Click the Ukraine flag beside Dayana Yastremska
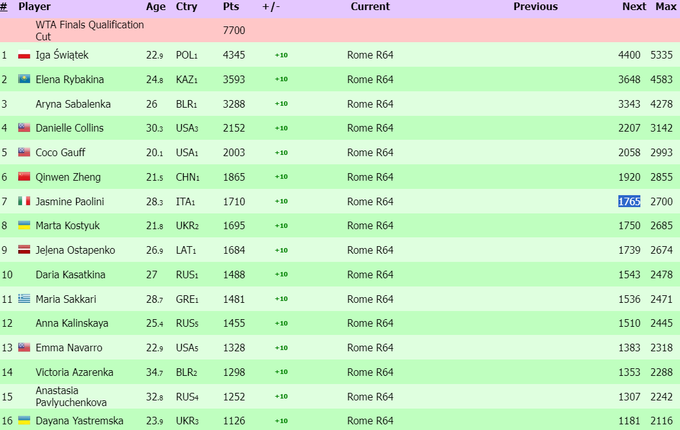Viewport: 680px width, 430px height. (25, 421)
